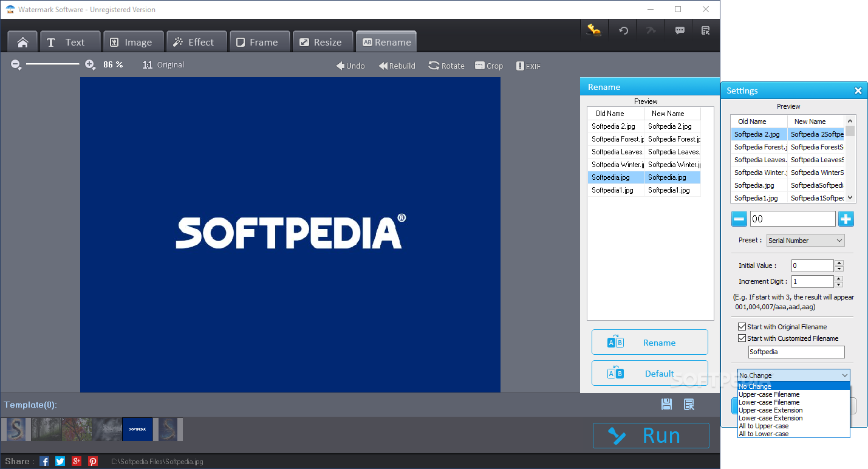Share on Pinterest
Image resolution: width=868 pixels, height=469 pixels.
coord(93,461)
